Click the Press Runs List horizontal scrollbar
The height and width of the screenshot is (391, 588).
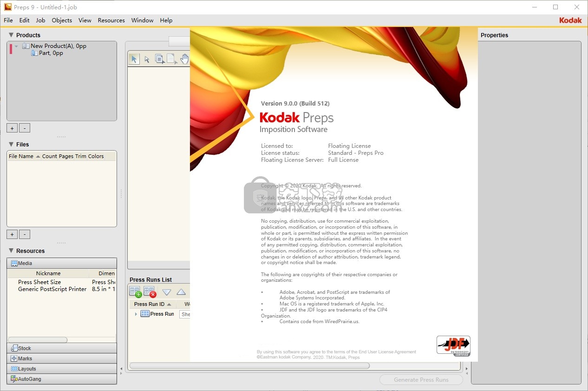point(249,366)
